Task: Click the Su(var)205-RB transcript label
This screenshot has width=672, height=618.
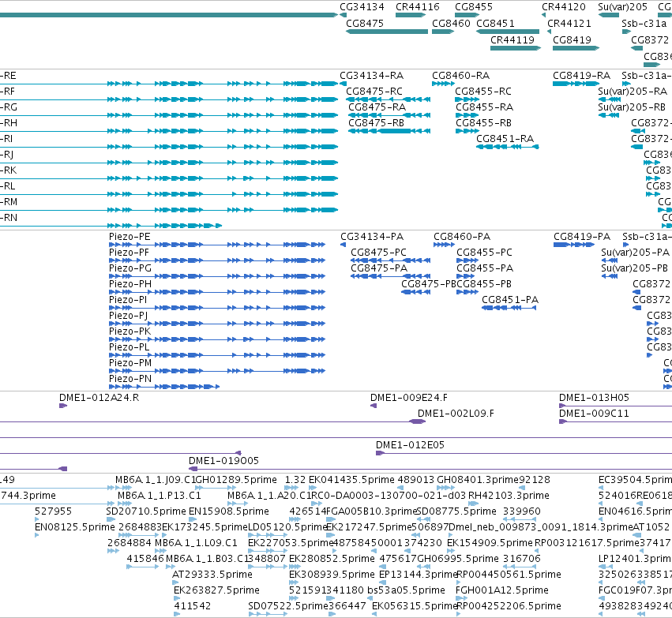Action: click(632, 107)
